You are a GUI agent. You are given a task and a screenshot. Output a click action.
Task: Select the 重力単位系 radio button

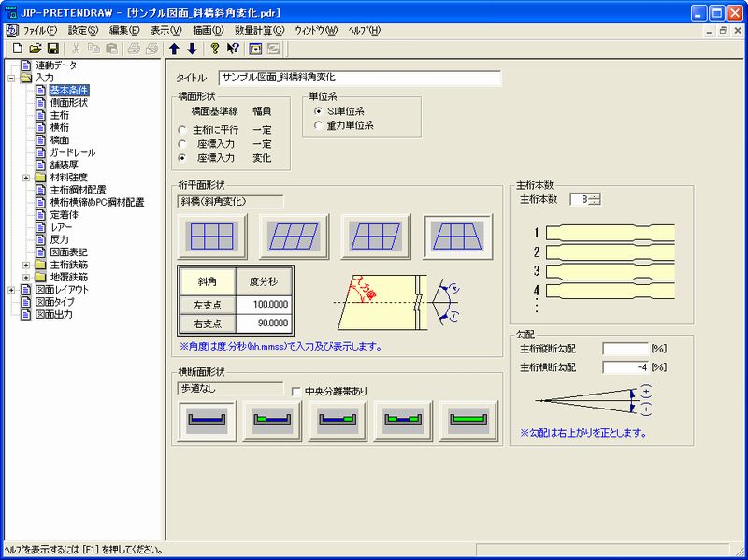tap(319, 125)
